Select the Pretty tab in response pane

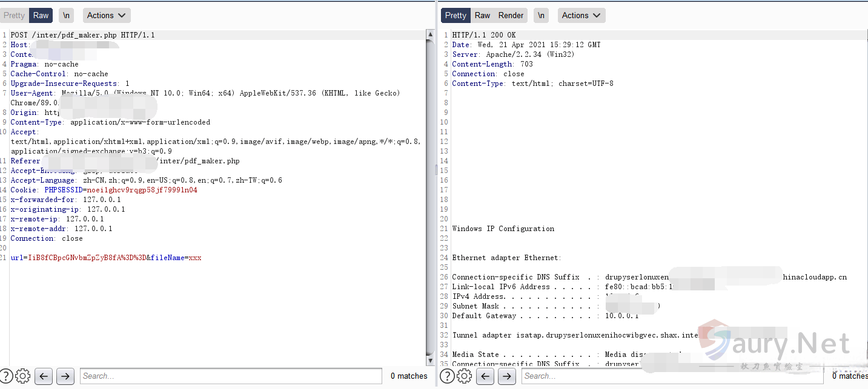tap(456, 16)
